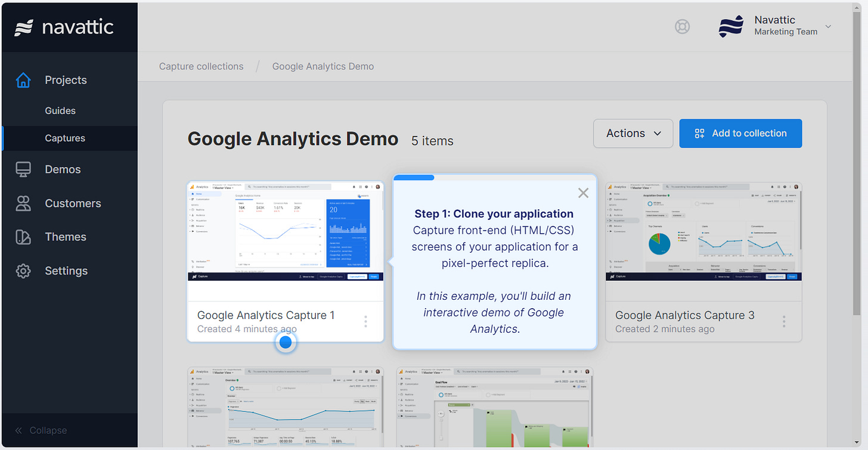Open the Projects home icon
This screenshot has width=868, height=450.
tap(23, 80)
